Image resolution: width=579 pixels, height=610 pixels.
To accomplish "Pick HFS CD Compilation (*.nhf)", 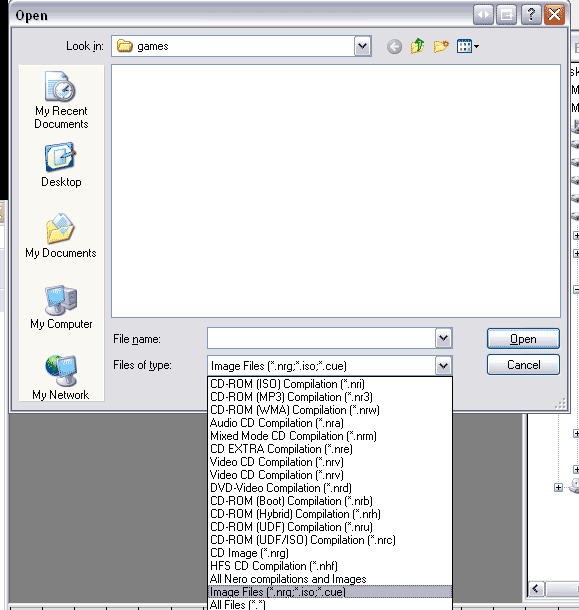I will (330, 566).
